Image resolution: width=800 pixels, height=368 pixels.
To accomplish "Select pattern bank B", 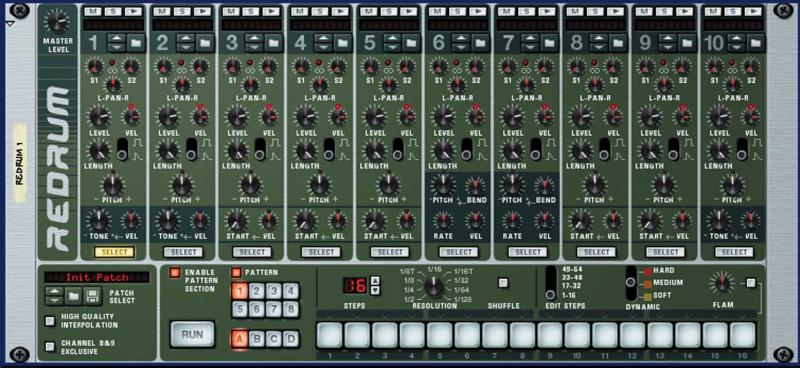I will 257,339.
